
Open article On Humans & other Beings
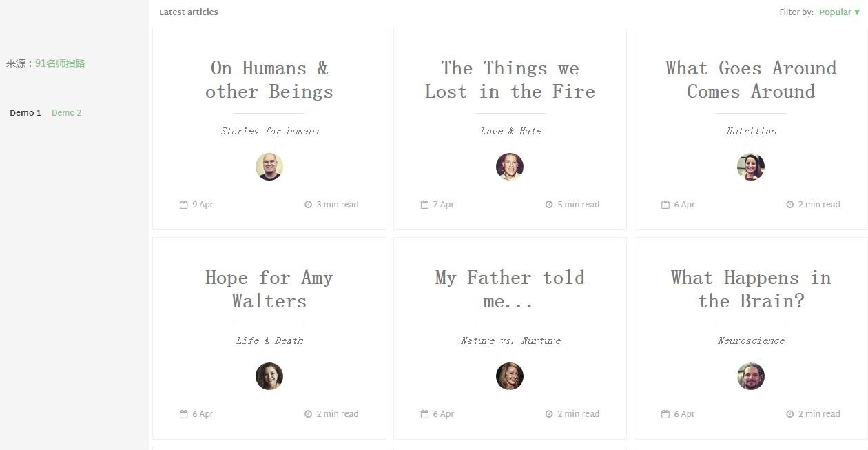tap(269, 80)
